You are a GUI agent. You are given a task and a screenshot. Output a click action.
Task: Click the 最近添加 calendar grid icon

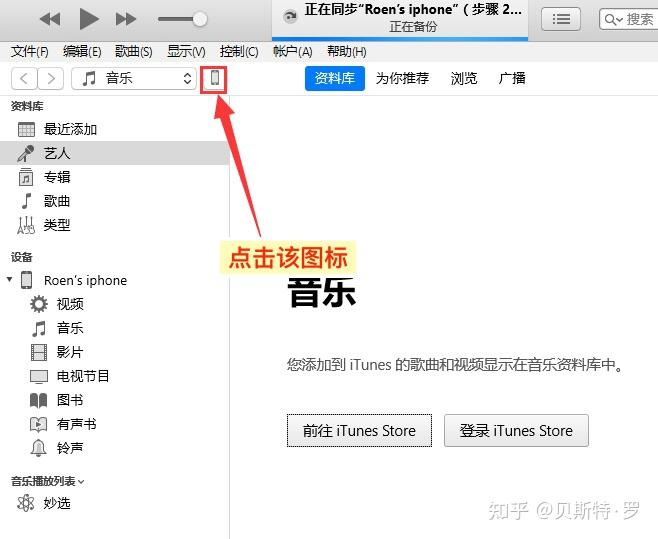coord(26,129)
